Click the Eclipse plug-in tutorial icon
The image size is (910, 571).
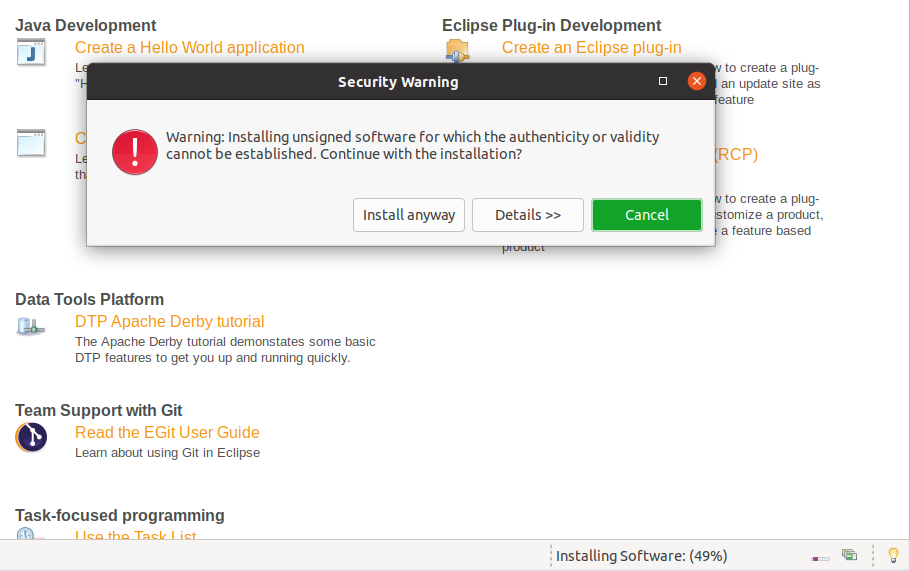click(457, 50)
